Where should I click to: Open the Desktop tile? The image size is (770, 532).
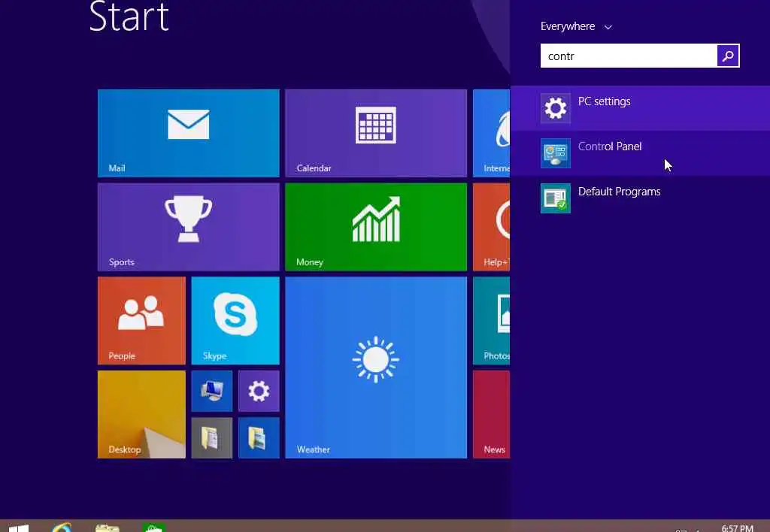(x=141, y=414)
